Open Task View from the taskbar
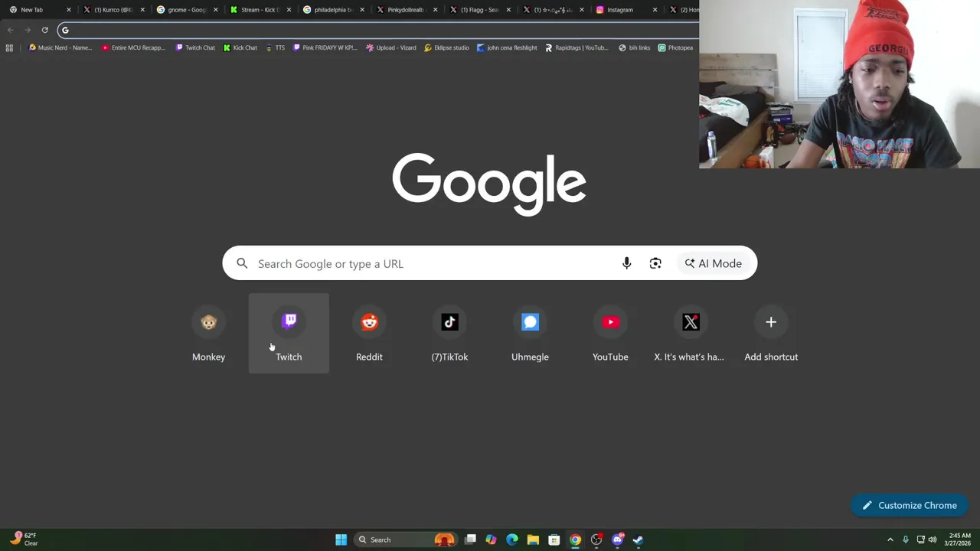The image size is (980, 551). click(470, 540)
